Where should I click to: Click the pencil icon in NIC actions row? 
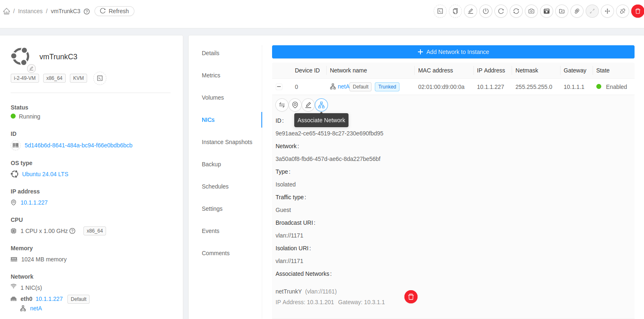308,105
